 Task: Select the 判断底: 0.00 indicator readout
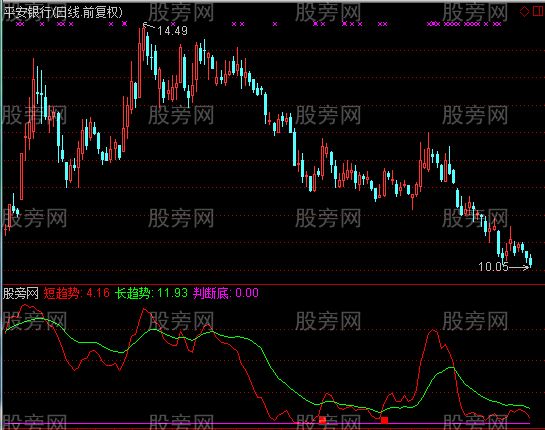pyautogui.click(x=226, y=293)
